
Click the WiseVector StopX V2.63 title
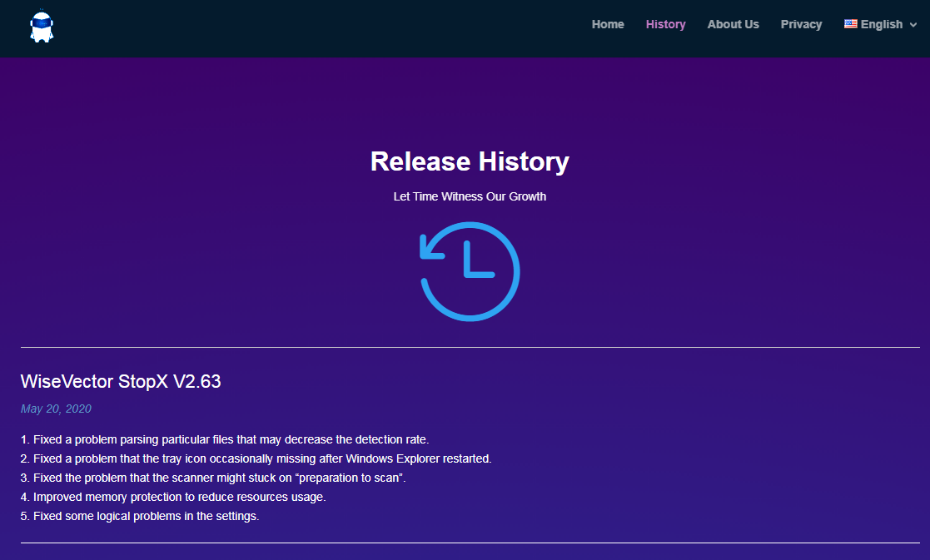click(121, 381)
